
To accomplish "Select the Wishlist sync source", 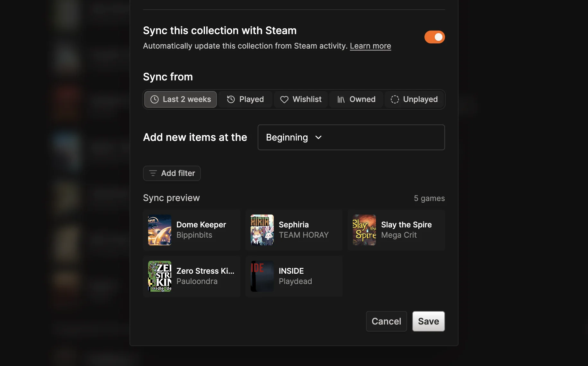I will (300, 99).
